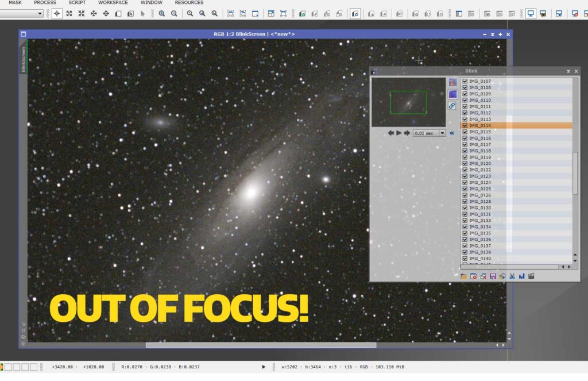The height and width of the screenshot is (381, 588).
Task: Uncheck the IMG_0107 checkbox
Action: pyautogui.click(x=465, y=81)
